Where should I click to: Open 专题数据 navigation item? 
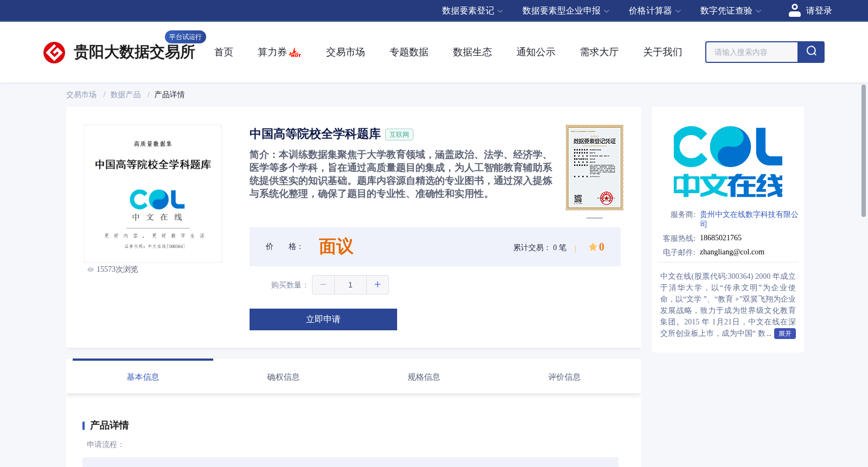tap(409, 52)
